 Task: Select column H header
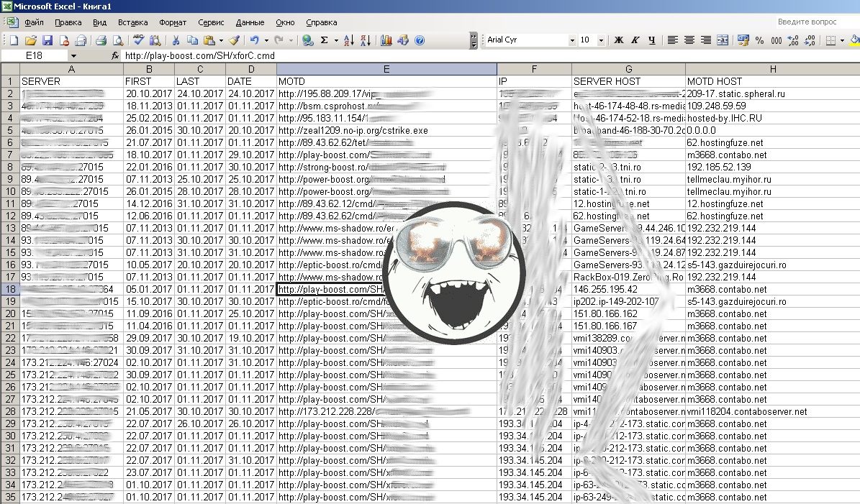coord(772,69)
